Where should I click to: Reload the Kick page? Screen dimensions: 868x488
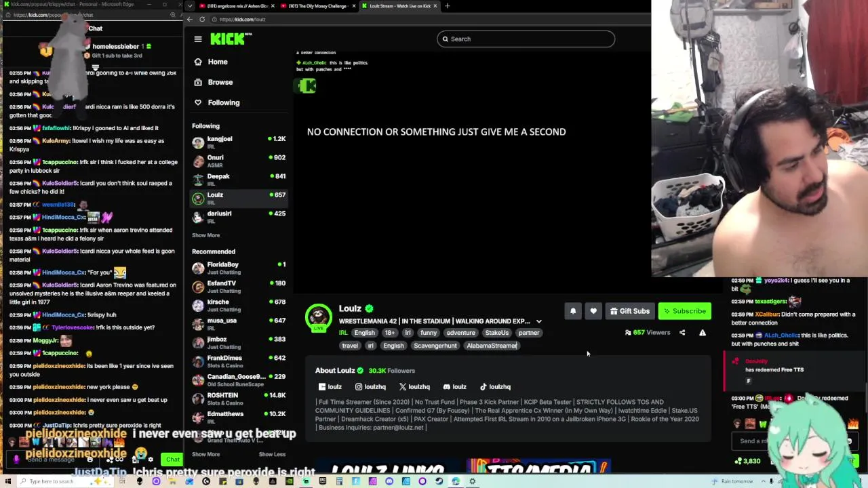pyautogui.click(x=202, y=19)
